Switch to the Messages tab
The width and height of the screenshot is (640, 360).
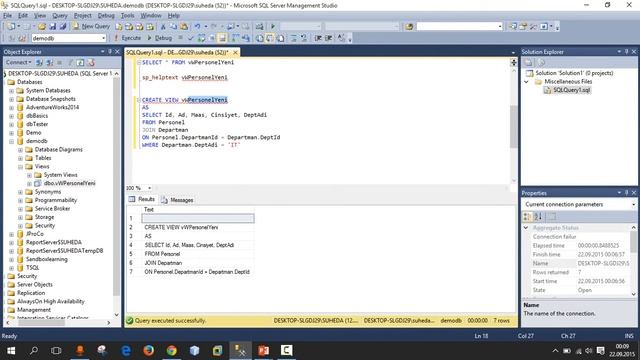point(177,200)
